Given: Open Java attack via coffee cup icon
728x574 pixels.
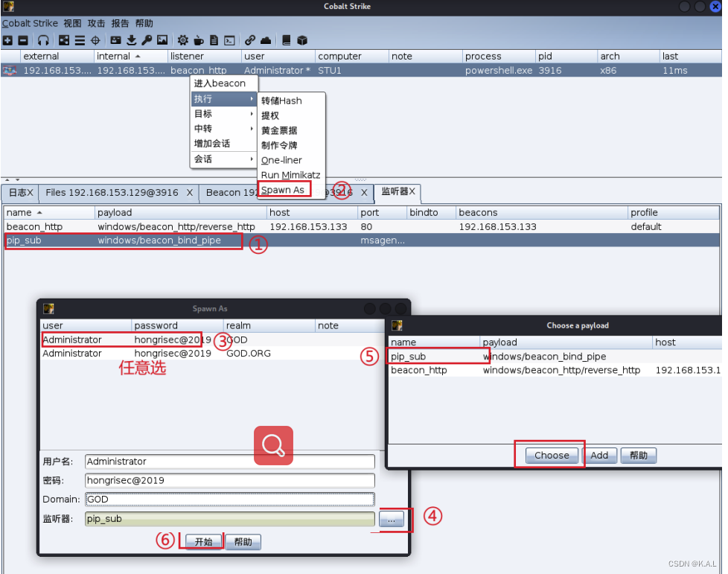Looking at the screenshot, I should 198,40.
